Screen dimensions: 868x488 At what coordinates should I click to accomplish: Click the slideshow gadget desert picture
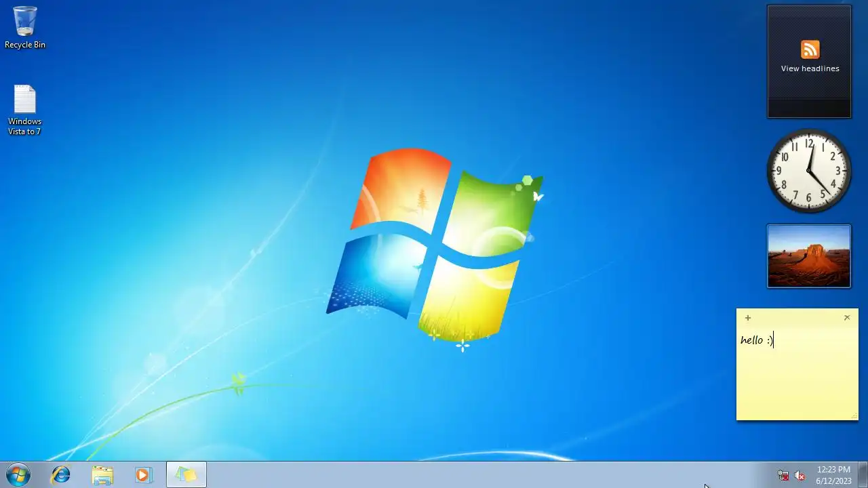(809, 256)
